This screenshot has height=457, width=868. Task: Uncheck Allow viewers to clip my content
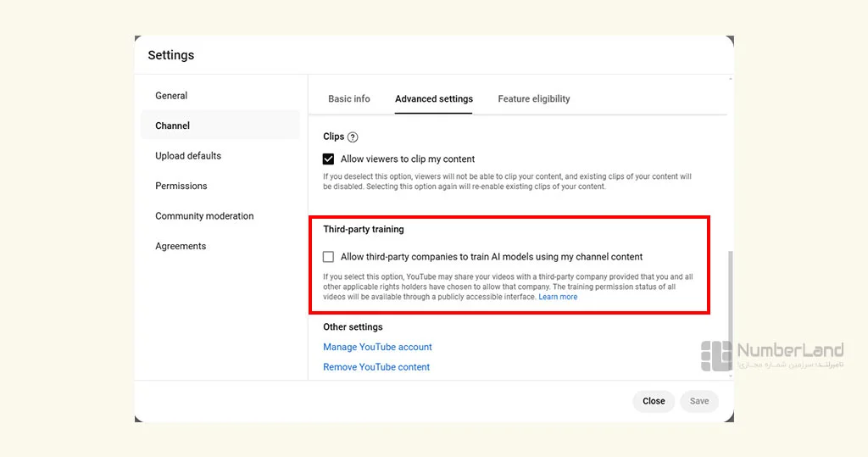pyautogui.click(x=328, y=159)
